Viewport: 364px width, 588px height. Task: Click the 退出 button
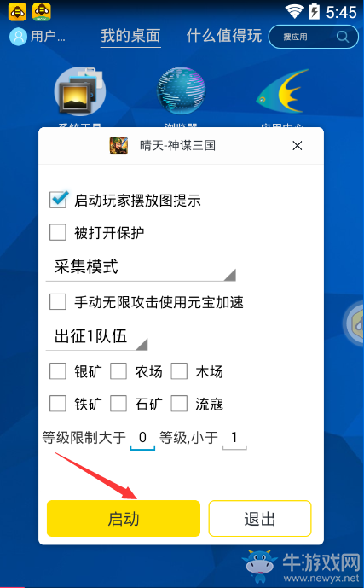pos(260,519)
